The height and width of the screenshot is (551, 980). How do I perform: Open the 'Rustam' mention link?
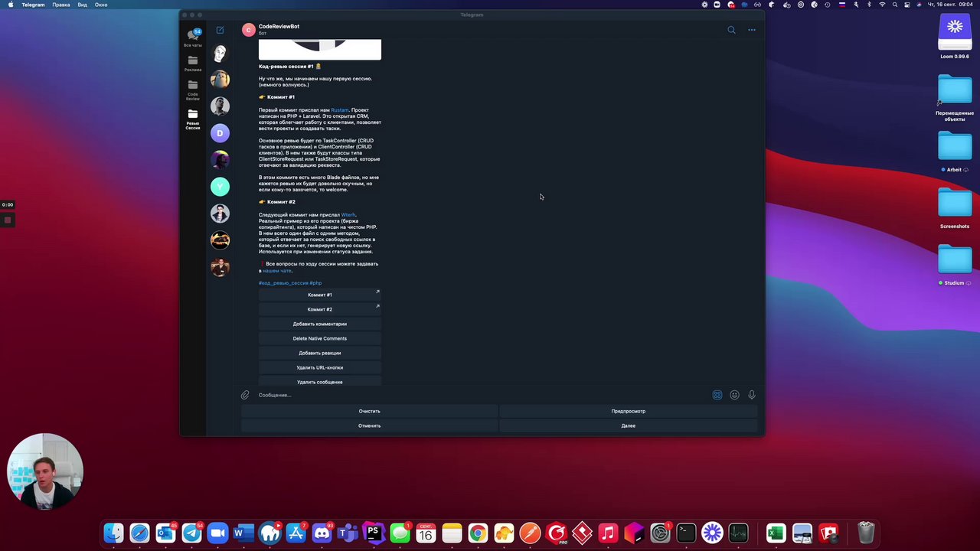pos(339,110)
